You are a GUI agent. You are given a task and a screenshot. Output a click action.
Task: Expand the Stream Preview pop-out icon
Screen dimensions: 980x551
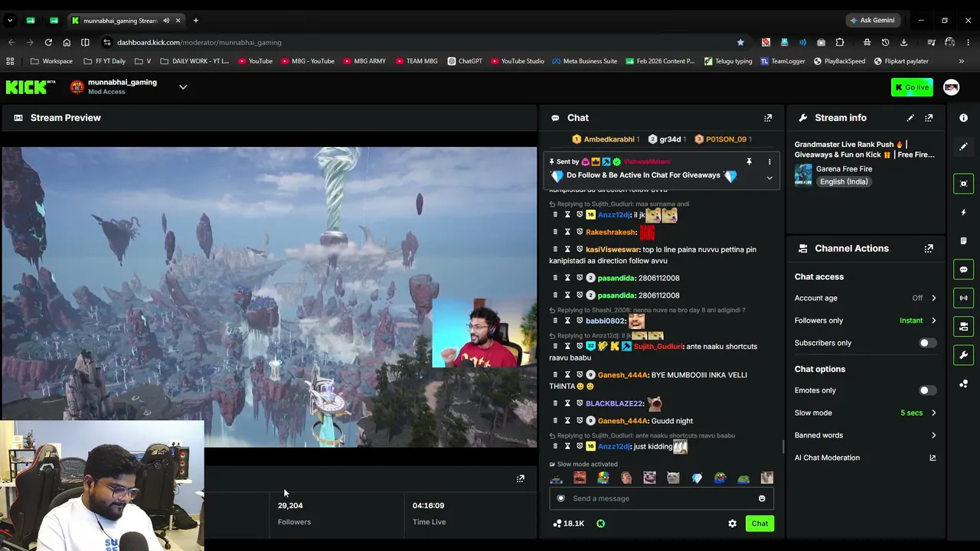tap(521, 478)
